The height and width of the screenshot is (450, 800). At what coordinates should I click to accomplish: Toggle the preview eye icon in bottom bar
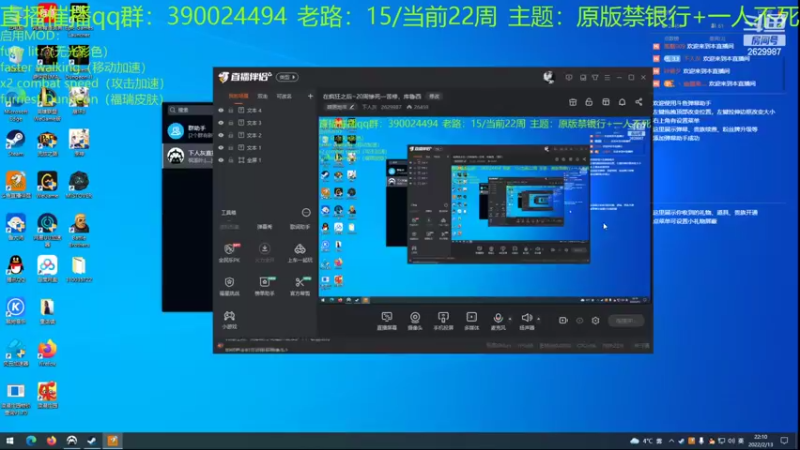pyautogui.click(x=580, y=320)
